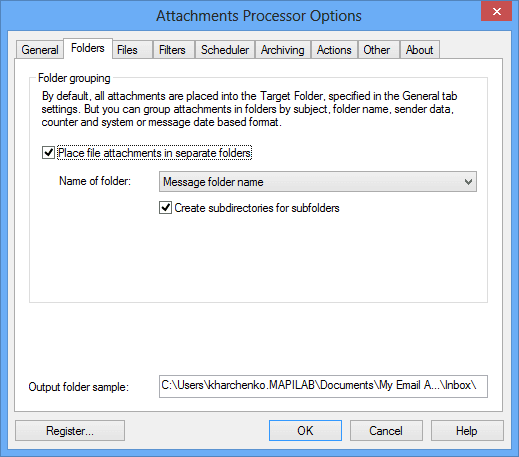This screenshot has height=457, width=519.
Task: Click the Name of folder dropdown arrow
Action: click(x=468, y=182)
